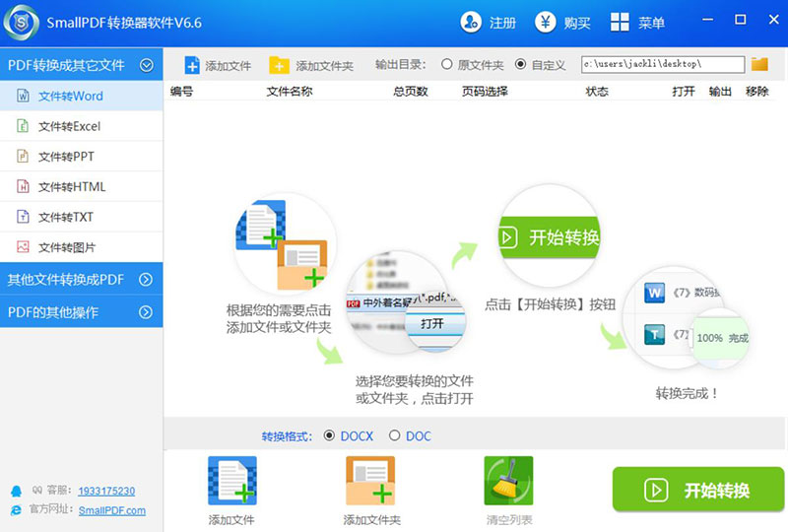Image resolution: width=788 pixels, height=532 pixels.
Task: Browse output directory via folder icon
Action: [759, 64]
